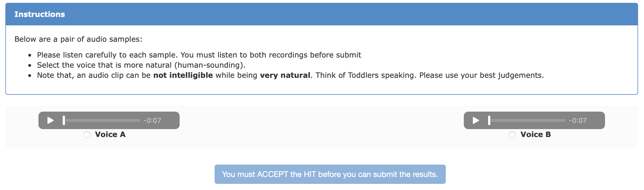Click the Voice B playhead handle
This screenshot has height=190, width=644.
[x=489, y=120]
